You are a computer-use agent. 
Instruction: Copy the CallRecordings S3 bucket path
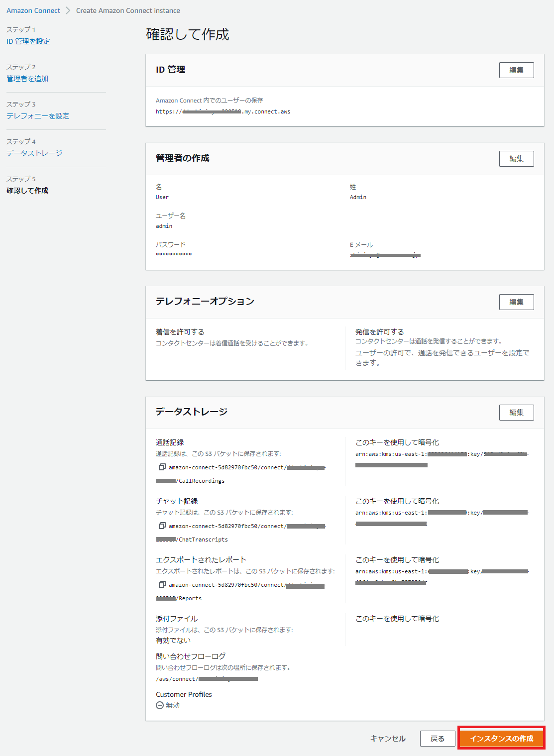[162, 467]
